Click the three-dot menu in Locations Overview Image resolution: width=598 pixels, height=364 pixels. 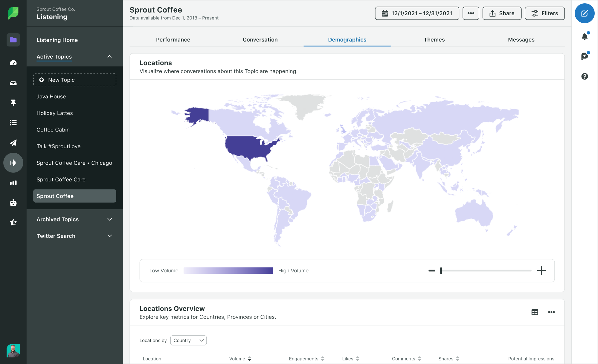(x=551, y=312)
